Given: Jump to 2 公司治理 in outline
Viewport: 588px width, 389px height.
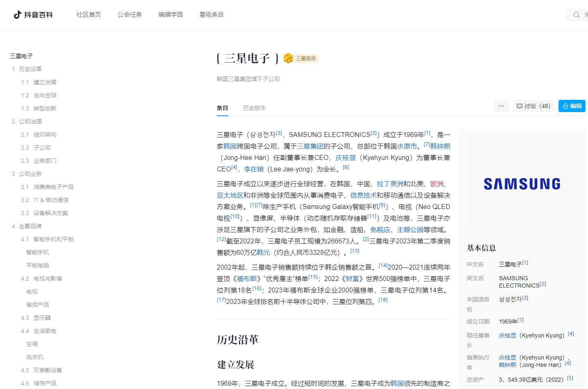Looking at the screenshot, I should click(x=27, y=121).
